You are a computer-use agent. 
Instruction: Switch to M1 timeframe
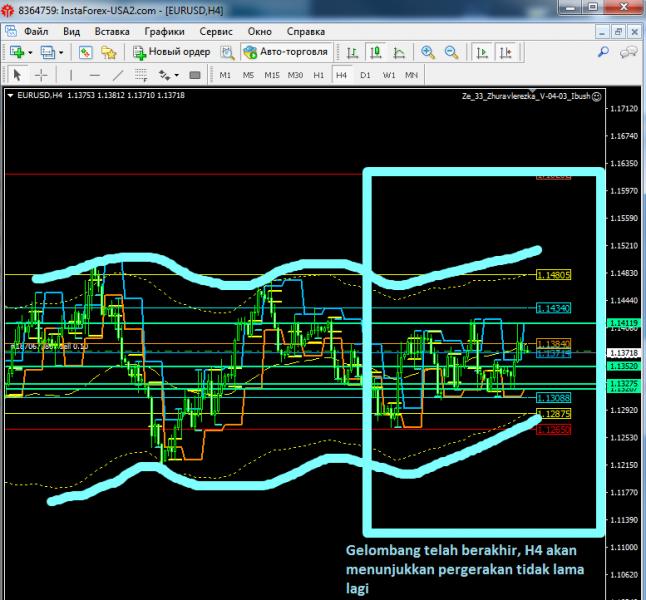225,75
